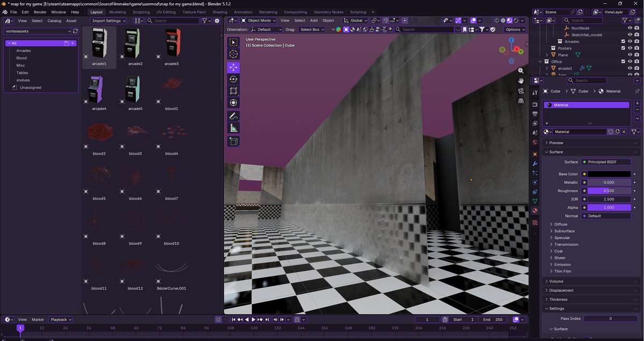Activate the Transform tool

tap(233, 103)
